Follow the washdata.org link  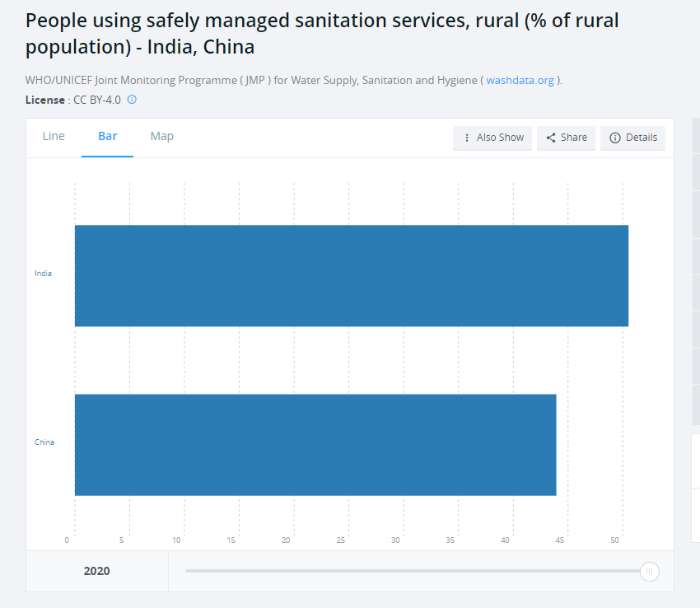pyautogui.click(x=520, y=81)
